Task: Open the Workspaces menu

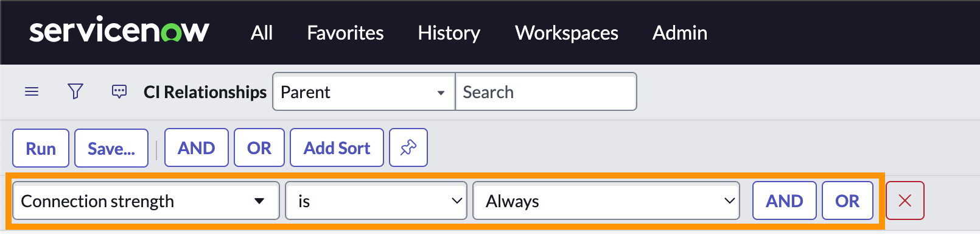Action: tap(567, 33)
